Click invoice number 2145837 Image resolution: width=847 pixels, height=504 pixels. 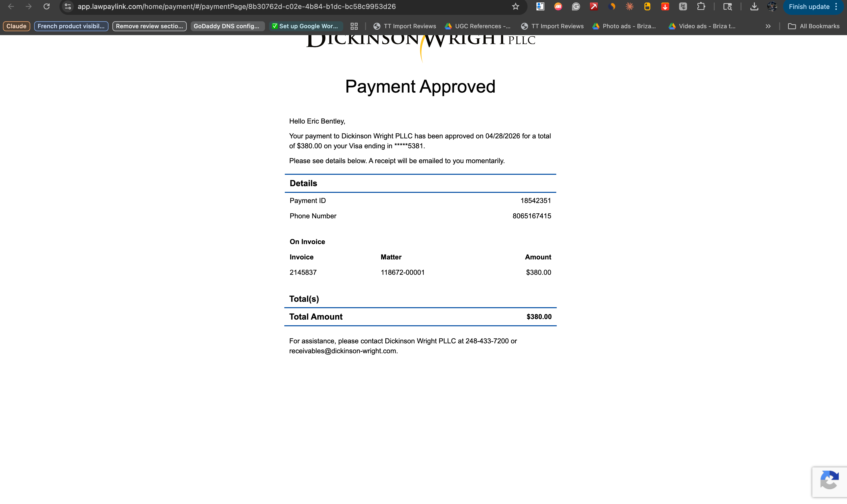pyautogui.click(x=303, y=272)
